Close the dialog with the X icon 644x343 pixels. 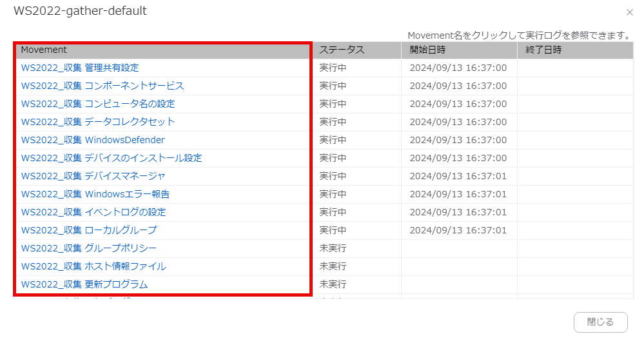pos(630,12)
